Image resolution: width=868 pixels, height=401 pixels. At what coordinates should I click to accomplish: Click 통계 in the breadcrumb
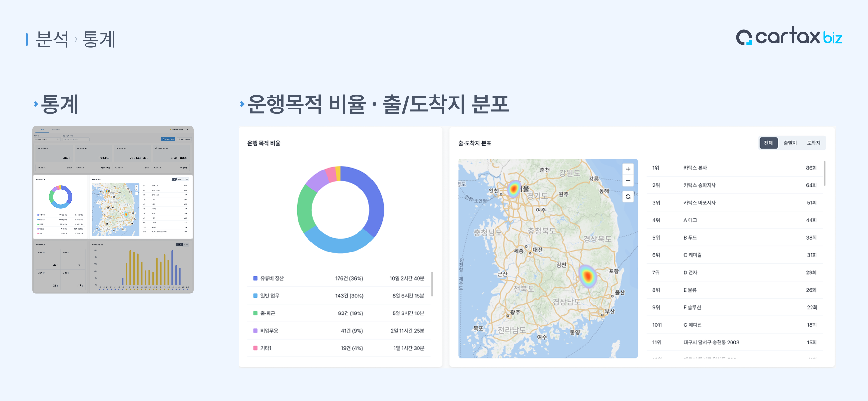point(99,39)
